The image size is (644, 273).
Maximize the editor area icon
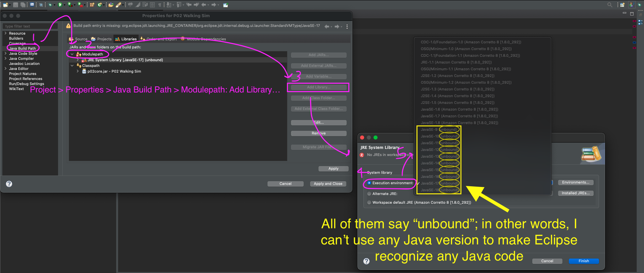[632, 14]
